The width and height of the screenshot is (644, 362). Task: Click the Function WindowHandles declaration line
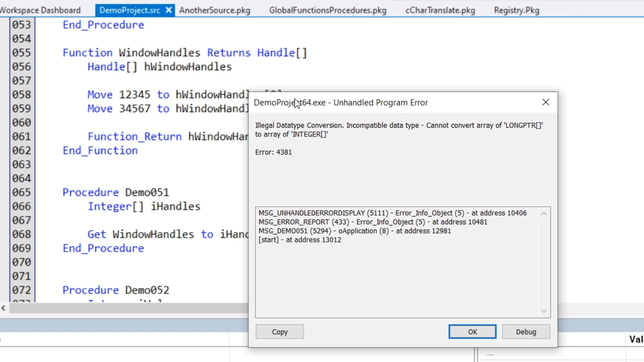point(184,53)
